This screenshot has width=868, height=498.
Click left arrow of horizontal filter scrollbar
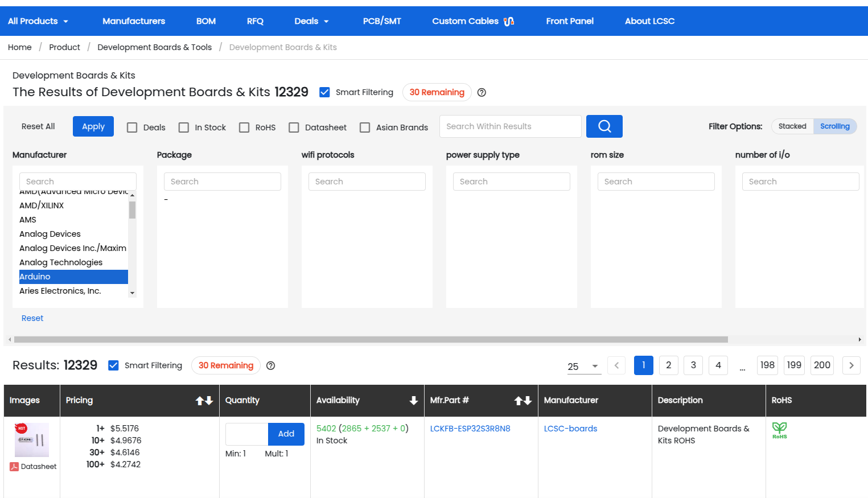click(10, 340)
